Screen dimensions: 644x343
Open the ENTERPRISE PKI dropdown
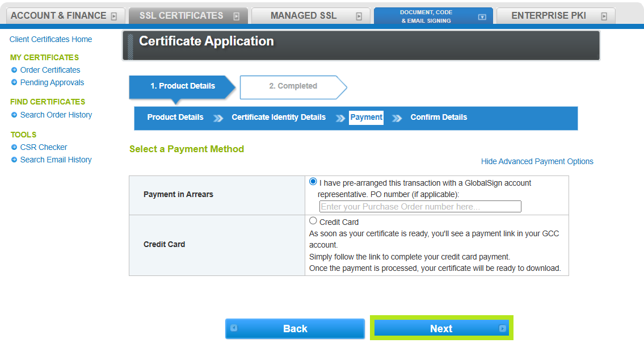click(606, 15)
